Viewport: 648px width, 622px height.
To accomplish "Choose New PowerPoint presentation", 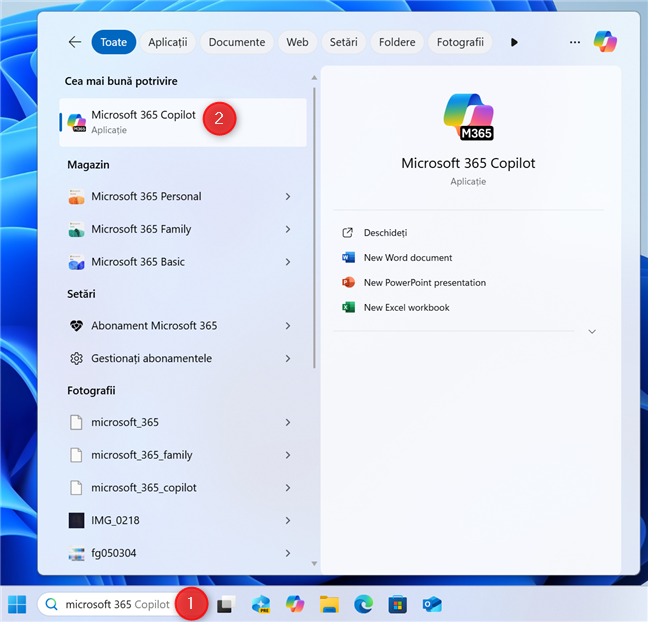I will (414, 283).
